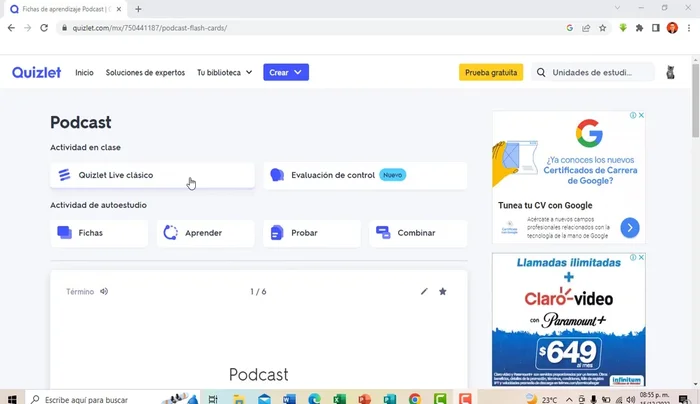Open the Probar study mode

click(x=312, y=233)
